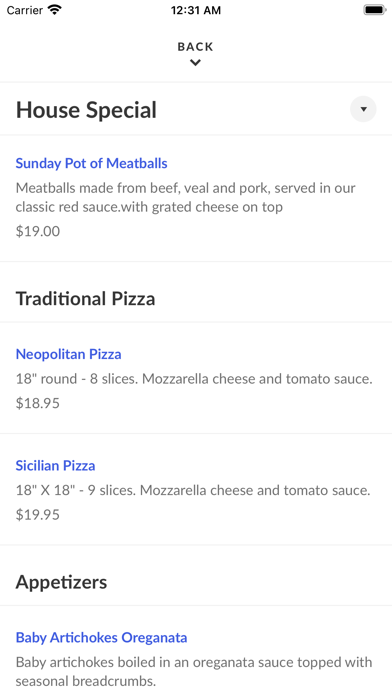
Task: Tap the 12:31 AM clock
Action: [x=196, y=10]
